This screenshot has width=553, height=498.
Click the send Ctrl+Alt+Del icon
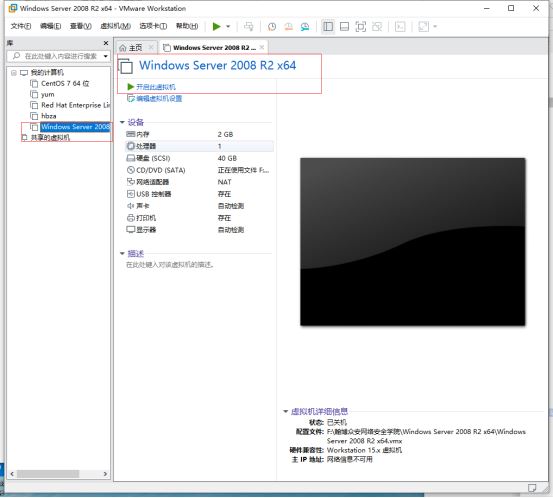click(249, 26)
